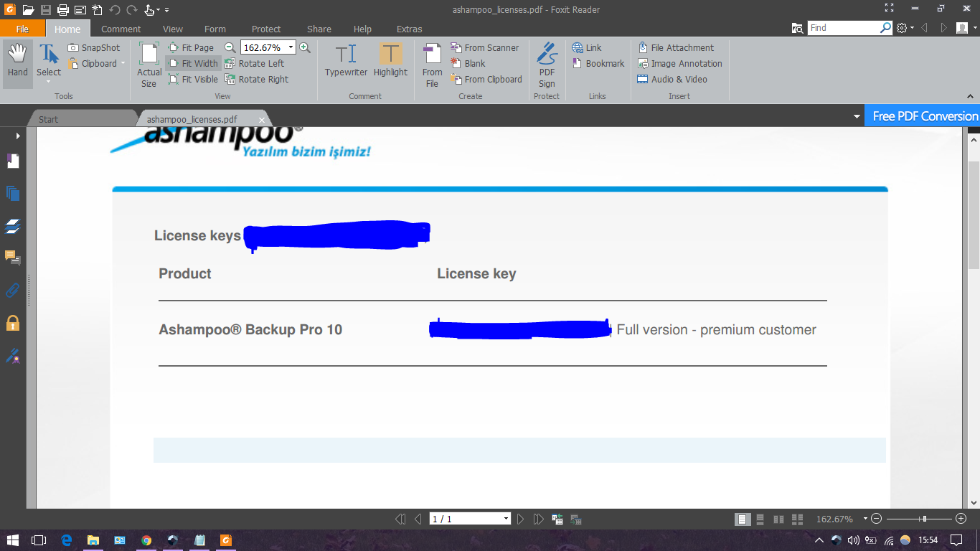The image size is (980, 551).
Task: Click the status bar zoom slider
Action: (918, 519)
